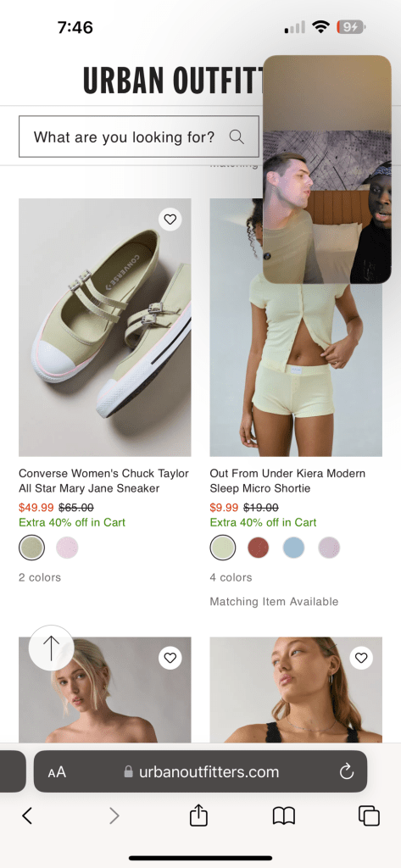Image resolution: width=401 pixels, height=868 pixels.
Task: Go back using Safari's back chevron
Action: click(27, 815)
